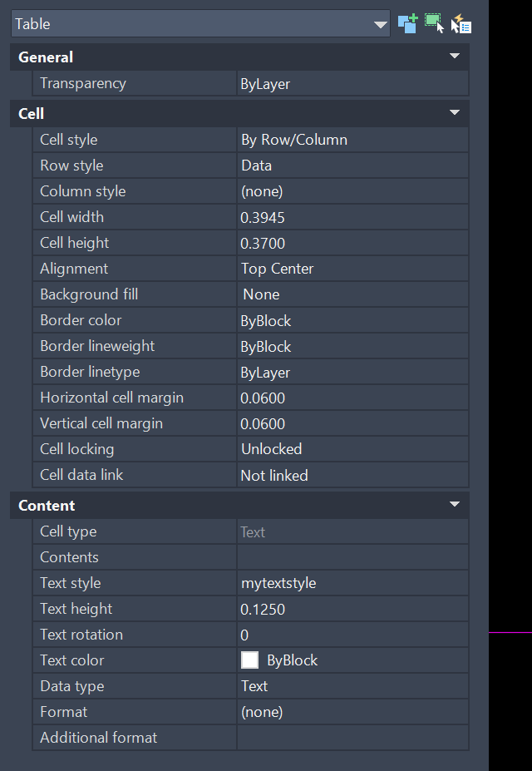Click the Border lineweight ByBlock value
Viewport: 532px width, 771px height.
click(x=352, y=346)
